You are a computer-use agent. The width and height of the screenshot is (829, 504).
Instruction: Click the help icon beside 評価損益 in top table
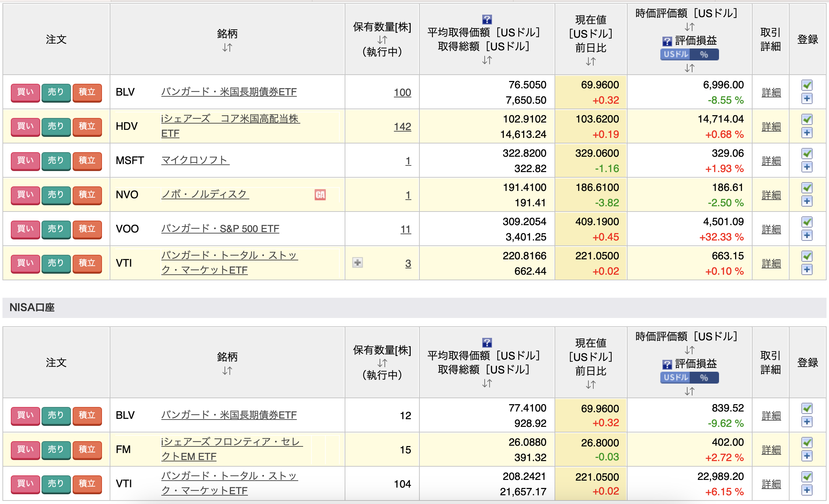pos(667,42)
